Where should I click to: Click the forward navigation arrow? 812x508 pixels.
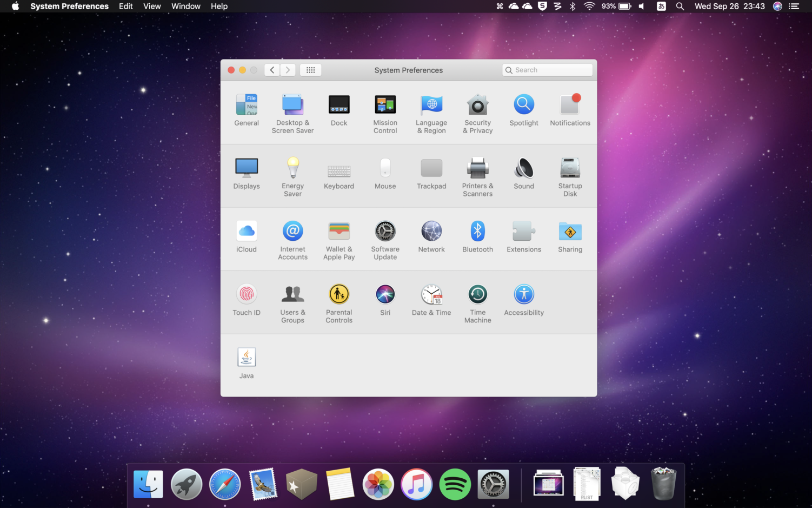click(288, 70)
